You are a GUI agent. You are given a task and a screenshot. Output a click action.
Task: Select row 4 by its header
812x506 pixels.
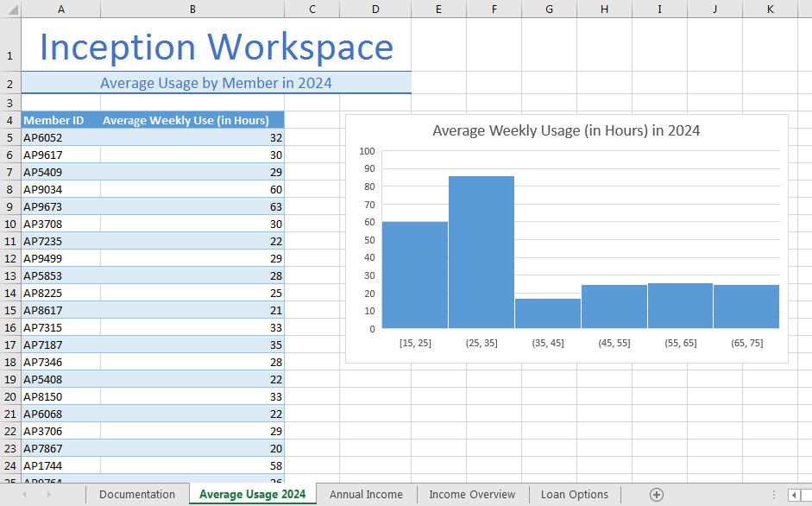tap(9, 120)
